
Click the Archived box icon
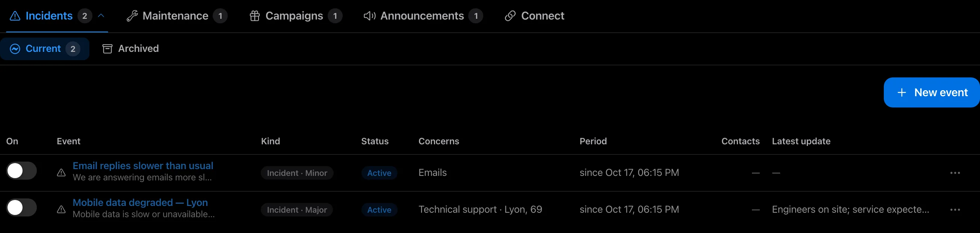tap(108, 49)
